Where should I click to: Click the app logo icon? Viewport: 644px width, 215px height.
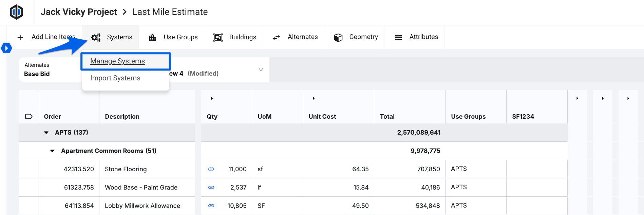[16, 12]
